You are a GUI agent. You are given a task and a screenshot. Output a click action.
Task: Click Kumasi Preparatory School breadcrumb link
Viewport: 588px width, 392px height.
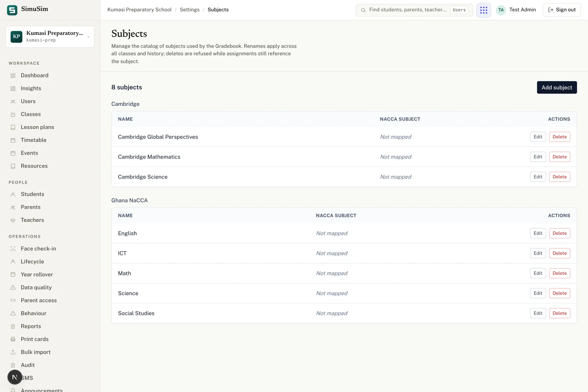pos(139,10)
